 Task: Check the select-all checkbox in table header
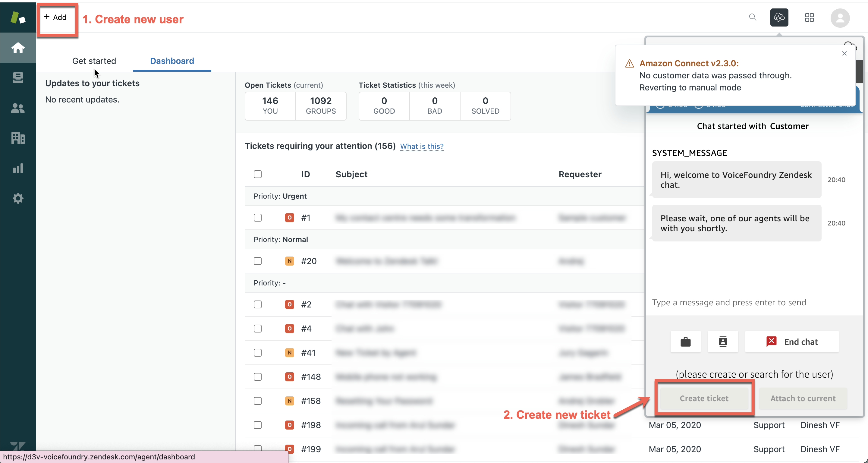point(257,174)
